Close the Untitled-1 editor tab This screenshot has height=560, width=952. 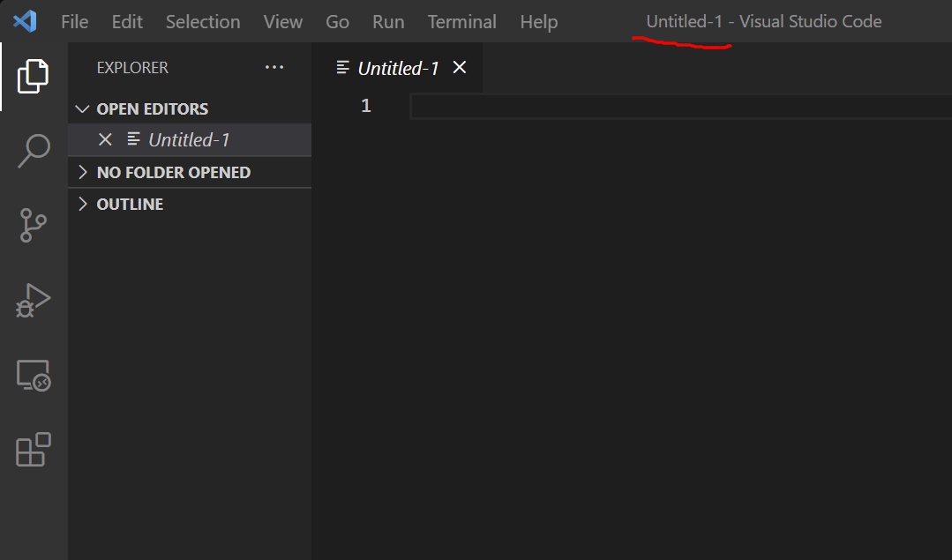pos(460,67)
